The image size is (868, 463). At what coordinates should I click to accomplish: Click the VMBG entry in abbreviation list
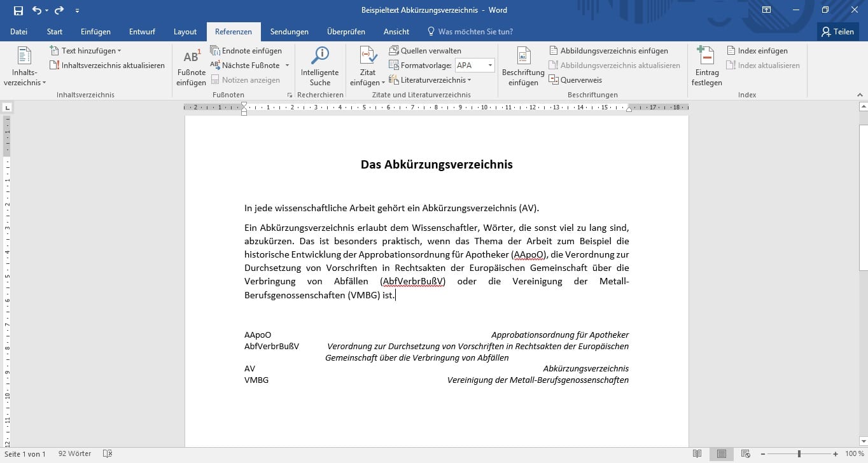[256, 380]
